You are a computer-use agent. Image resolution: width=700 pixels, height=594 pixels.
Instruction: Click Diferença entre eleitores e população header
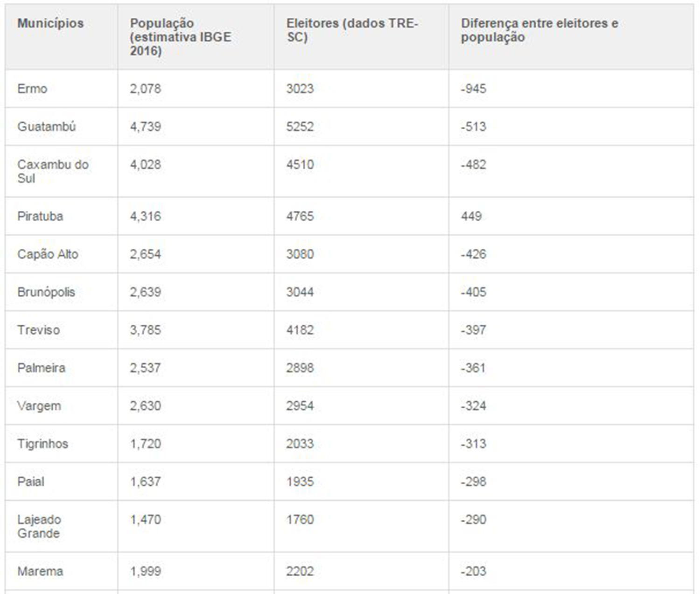[539, 30]
